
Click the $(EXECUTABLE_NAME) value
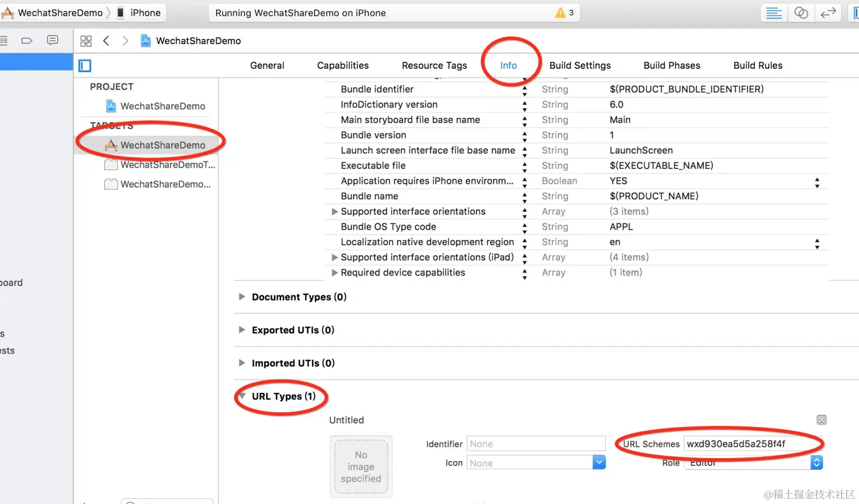tap(661, 166)
